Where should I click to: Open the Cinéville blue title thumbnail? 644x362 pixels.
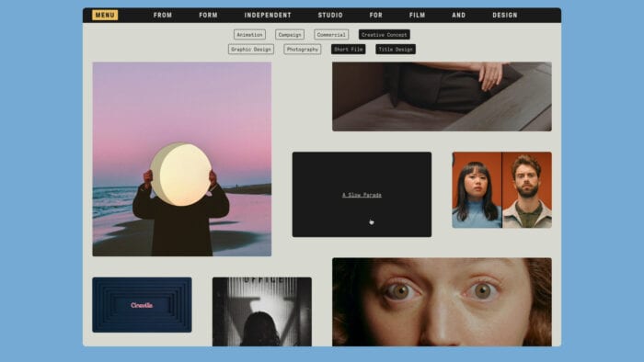[142, 305]
